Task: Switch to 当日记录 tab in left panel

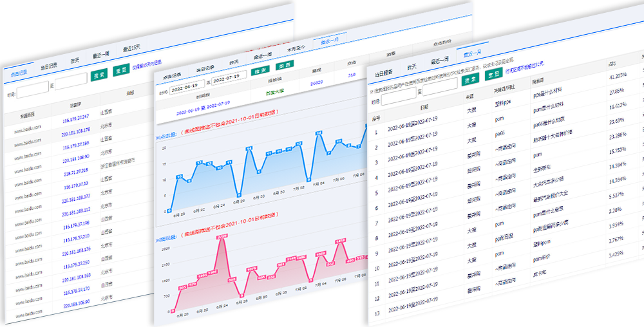Action: pyautogui.click(x=48, y=66)
